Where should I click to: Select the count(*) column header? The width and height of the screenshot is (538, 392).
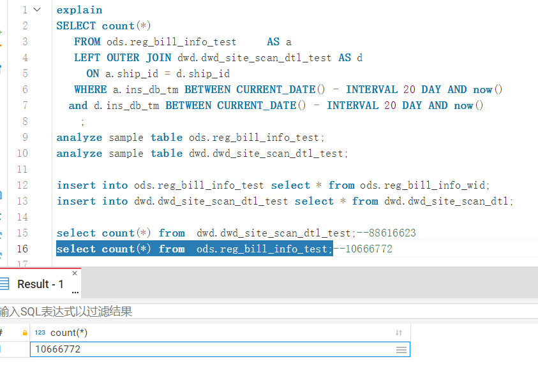click(x=69, y=333)
